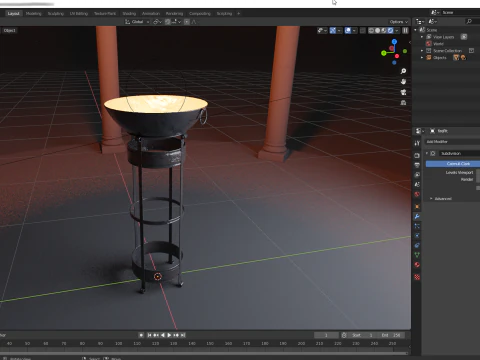The height and width of the screenshot is (360, 480).
Task: Open the Material properties tab
Action: [417, 265]
